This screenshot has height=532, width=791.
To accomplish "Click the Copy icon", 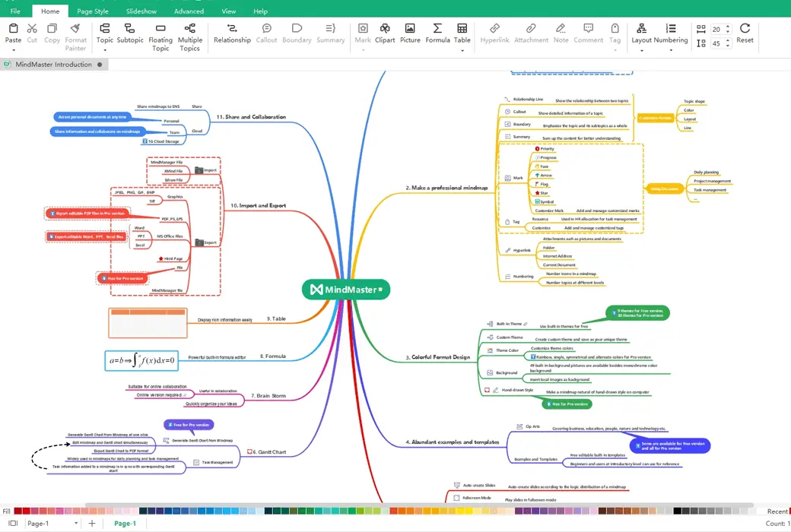I will [52, 29].
